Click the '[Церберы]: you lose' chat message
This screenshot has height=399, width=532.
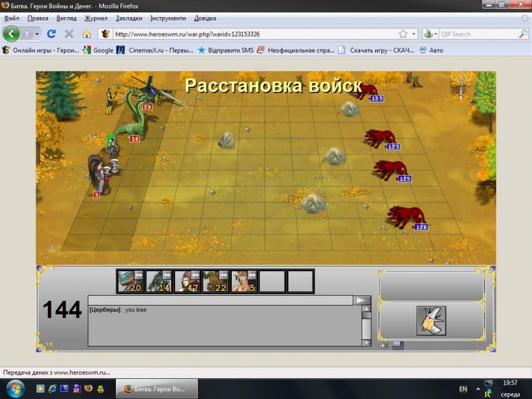coord(118,310)
